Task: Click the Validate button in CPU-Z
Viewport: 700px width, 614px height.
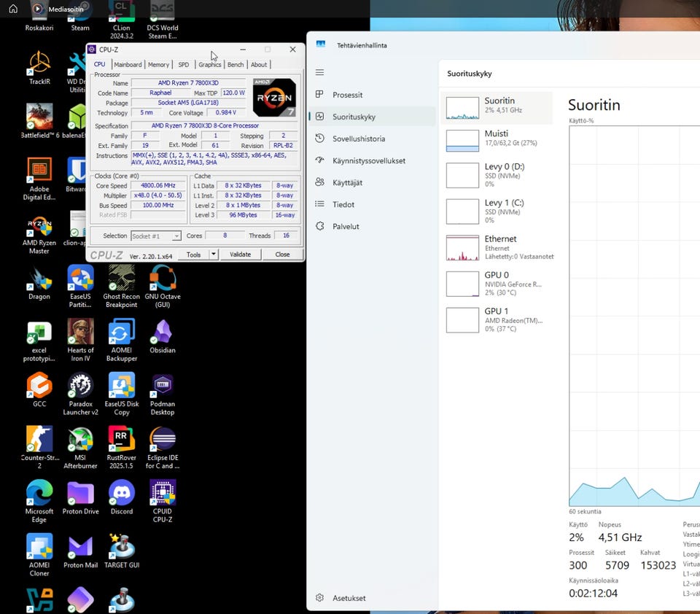Action: click(x=240, y=254)
